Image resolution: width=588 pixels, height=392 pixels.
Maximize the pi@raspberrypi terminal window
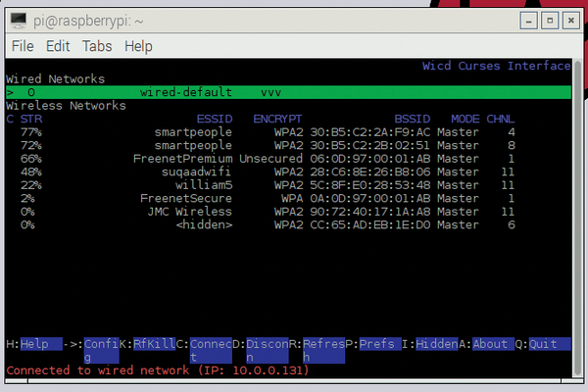pos(550,21)
